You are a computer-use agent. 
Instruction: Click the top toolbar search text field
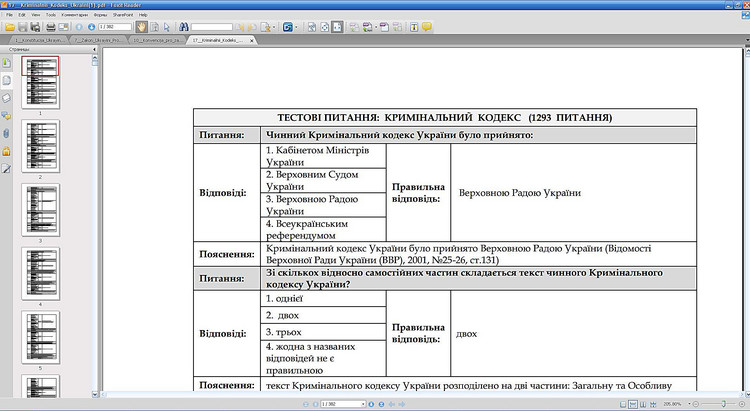point(212,27)
